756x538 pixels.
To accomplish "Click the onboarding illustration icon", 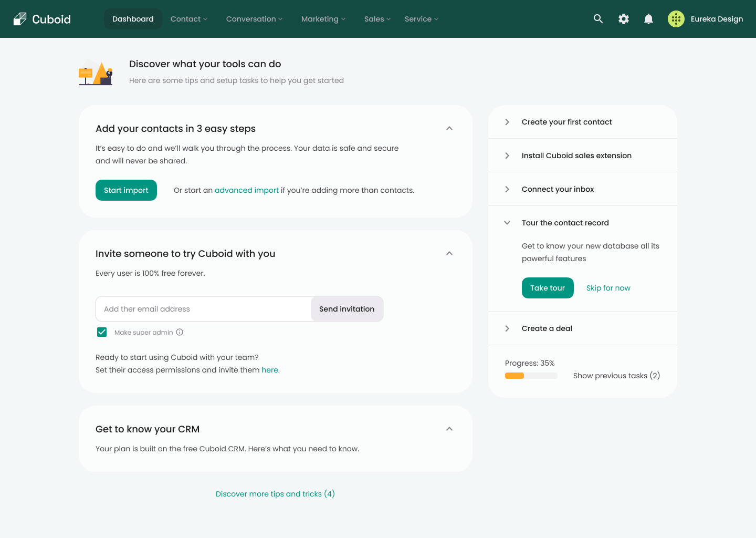I will point(96,72).
